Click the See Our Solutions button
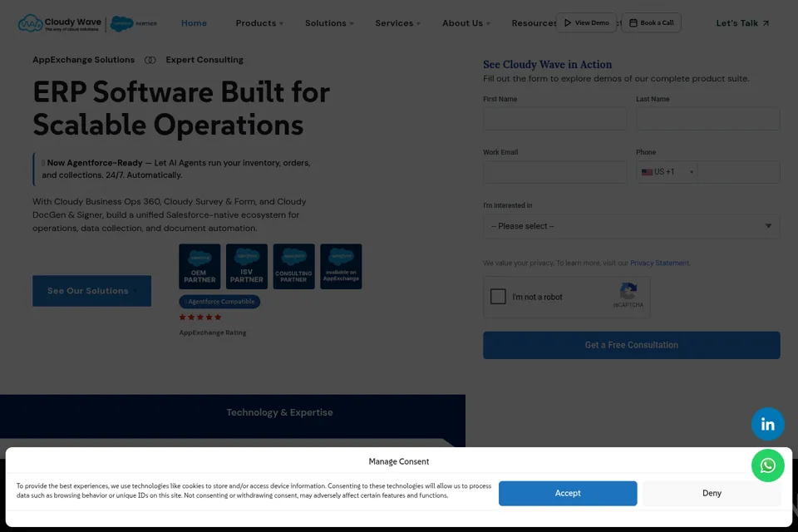The height and width of the screenshot is (532, 798). point(91,291)
